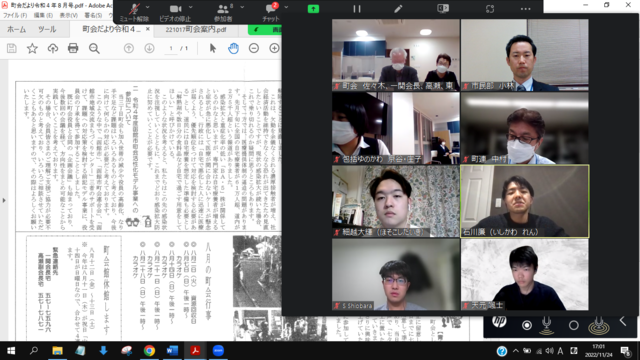Open the ファイル(F) menu

coord(15,15)
